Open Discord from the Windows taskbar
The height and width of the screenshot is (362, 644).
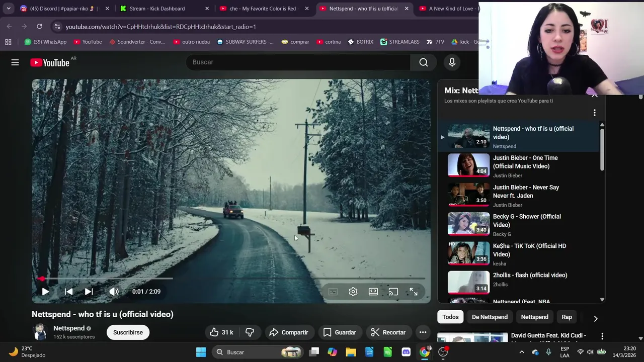click(x=406, y=352)
